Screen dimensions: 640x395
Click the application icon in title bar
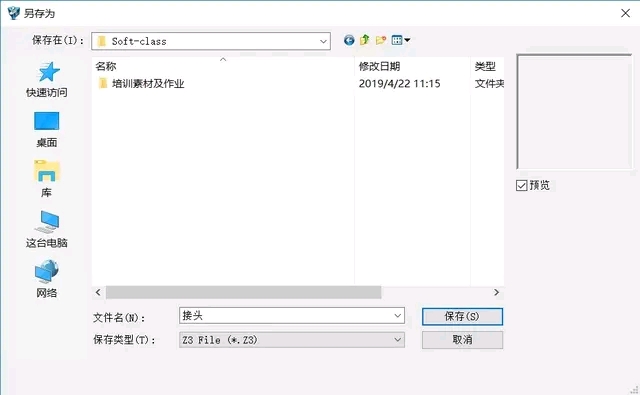point(13,13)
